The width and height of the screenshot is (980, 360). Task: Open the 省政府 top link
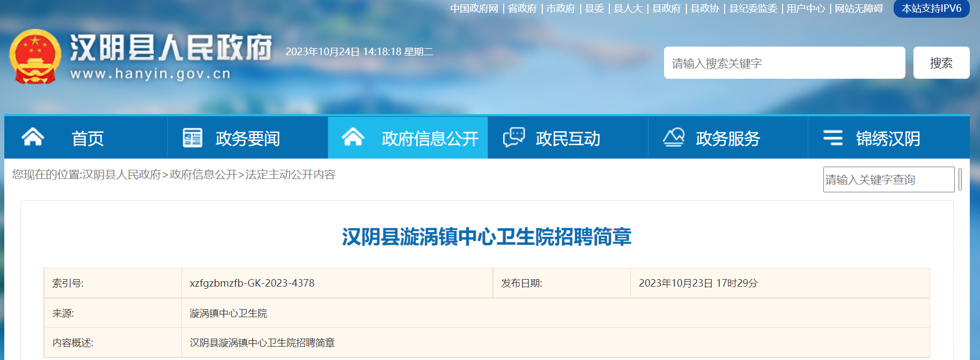point(522,9)
